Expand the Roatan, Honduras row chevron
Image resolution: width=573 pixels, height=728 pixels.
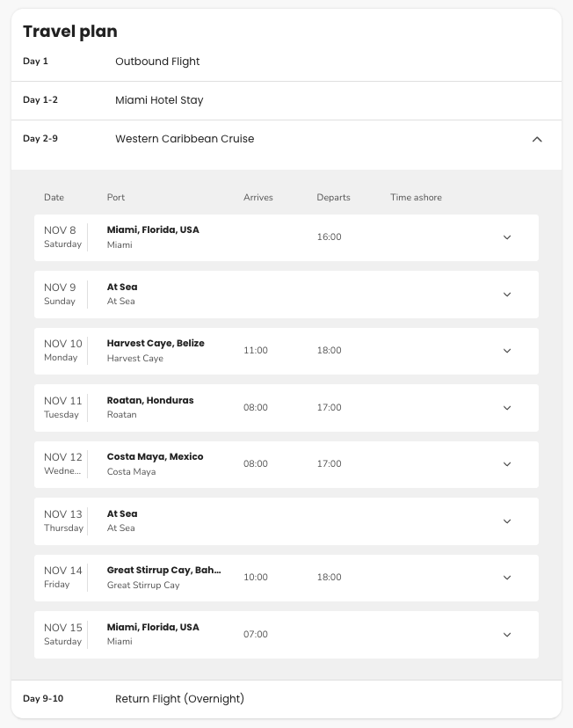pyautogui.click(x=507, y=408)
